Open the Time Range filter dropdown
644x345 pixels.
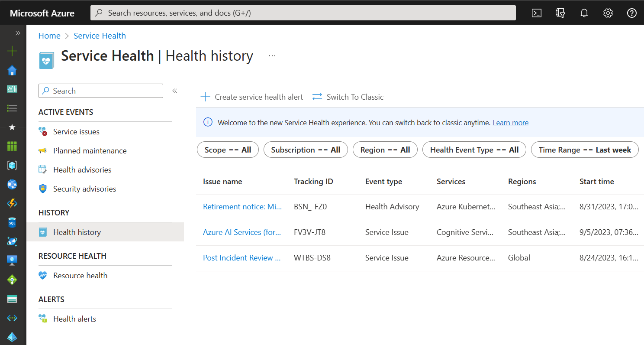pyautogui.click(x=584, y=150)
